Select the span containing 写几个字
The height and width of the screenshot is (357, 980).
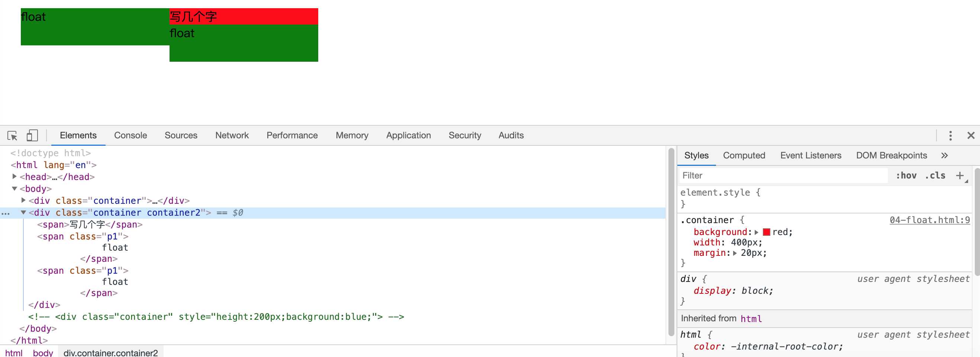click(90, 225)
